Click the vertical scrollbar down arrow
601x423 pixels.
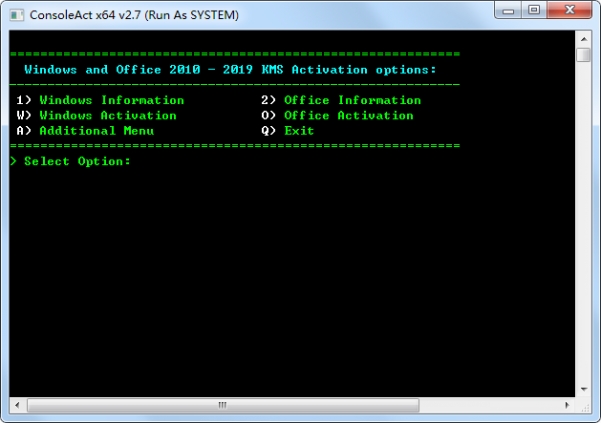(584, 389)
